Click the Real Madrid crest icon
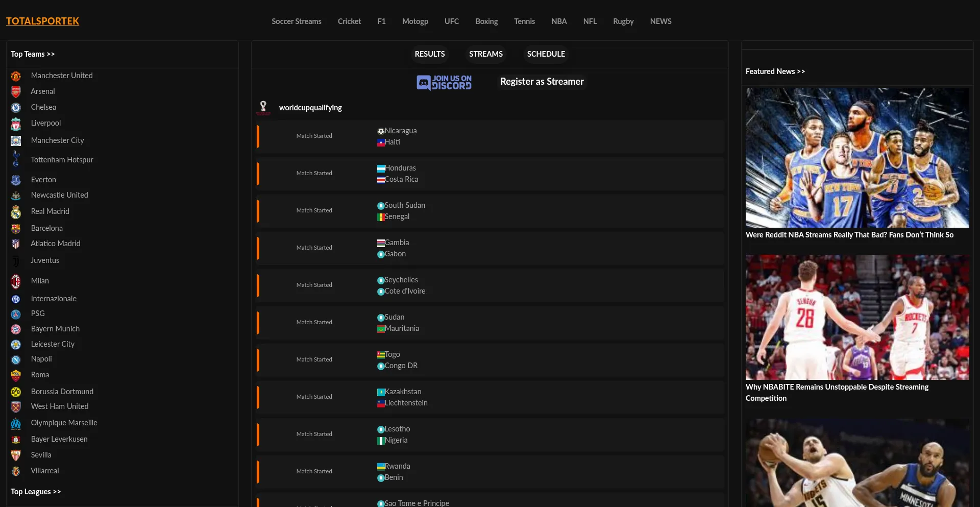Screen dimensions: 980x507 tap(16, 212)
